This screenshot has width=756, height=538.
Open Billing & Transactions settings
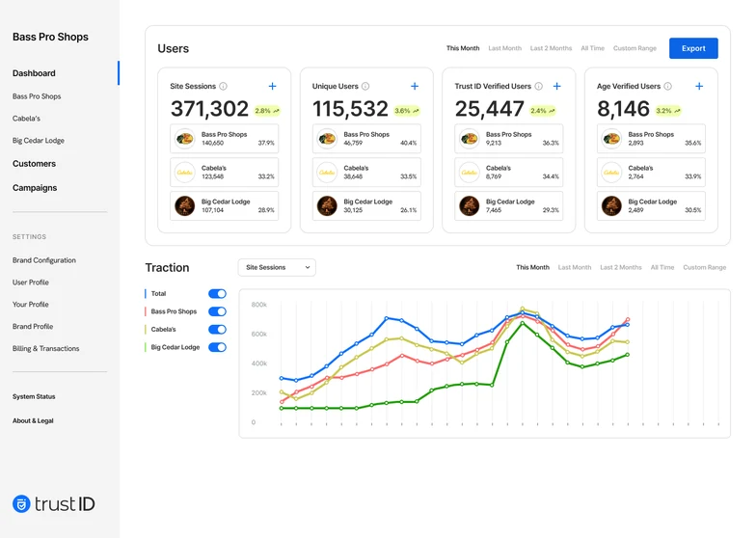46,349
